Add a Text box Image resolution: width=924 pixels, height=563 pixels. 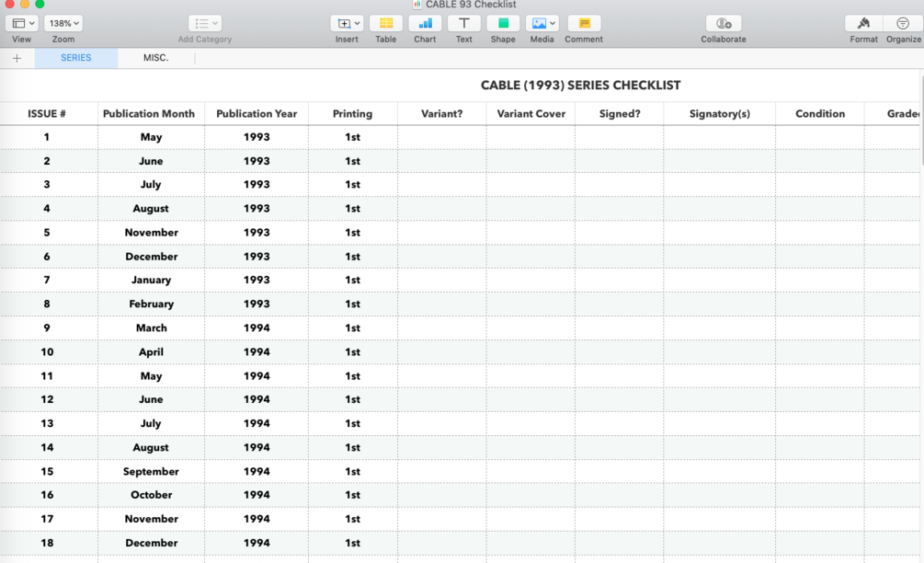463,24
